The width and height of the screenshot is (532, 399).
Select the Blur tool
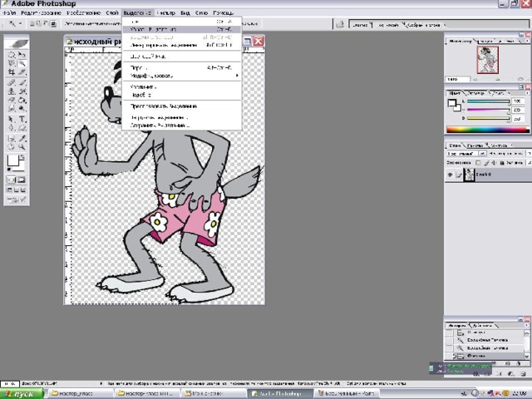(x=12, y=109)
